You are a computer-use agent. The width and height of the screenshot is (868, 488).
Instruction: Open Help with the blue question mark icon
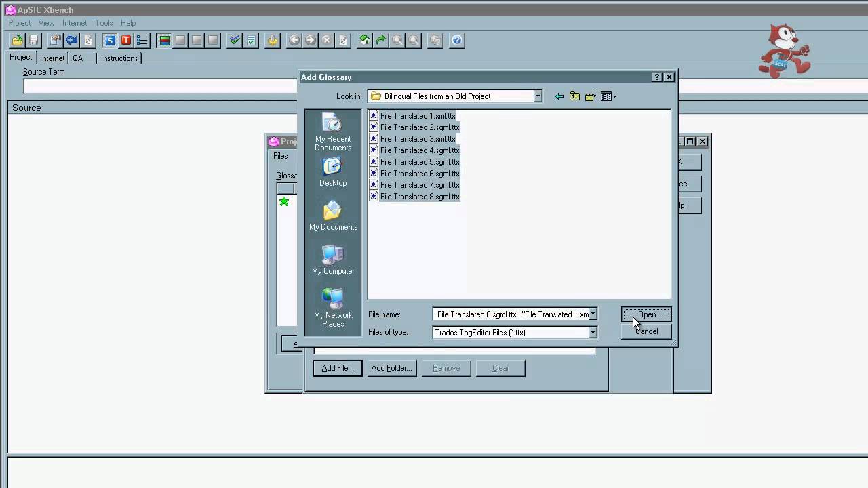(x=457, y=41)
